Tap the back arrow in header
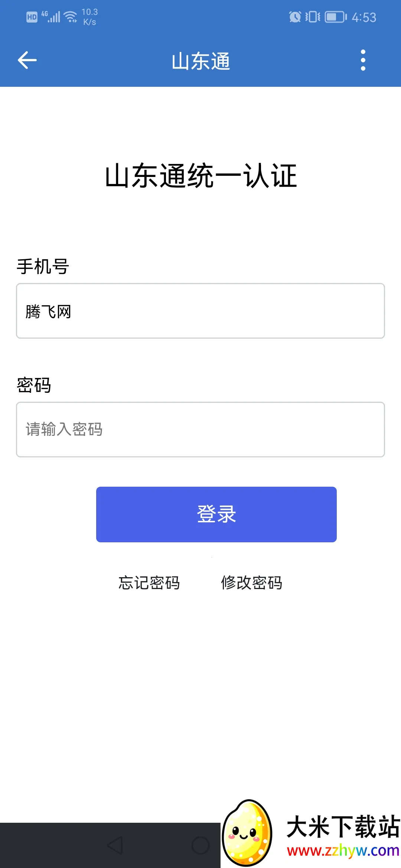The width and height of the screenshot is (401, 868). (27, 60)
